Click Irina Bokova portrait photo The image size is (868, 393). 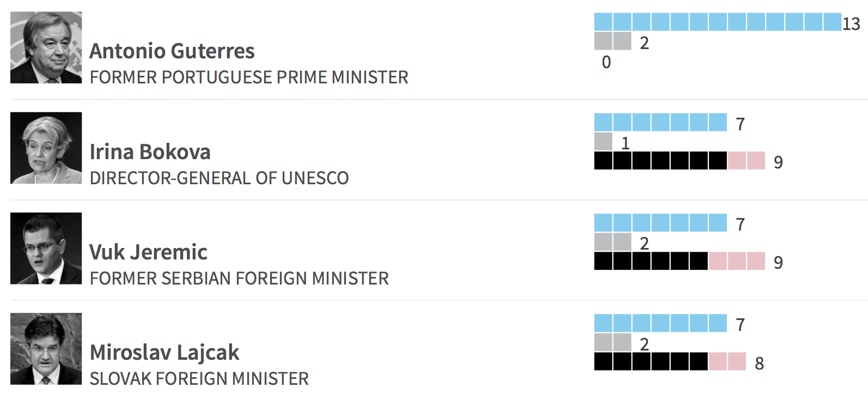[46, 148]
